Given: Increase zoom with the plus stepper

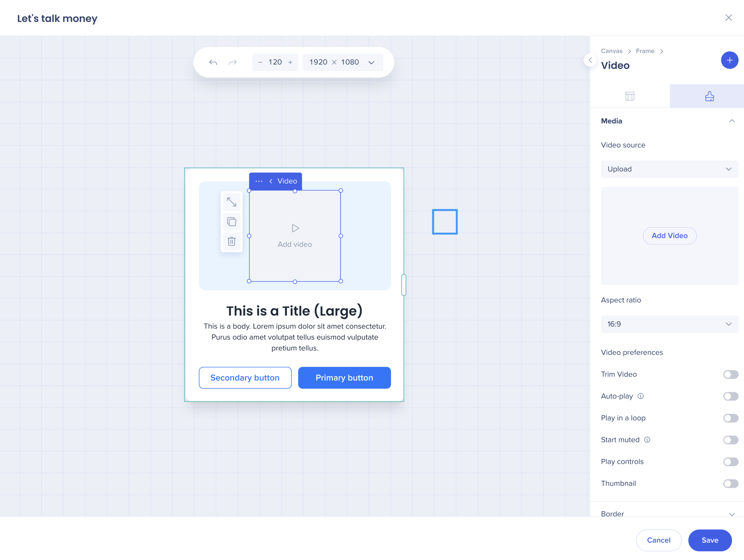Looking at the screenshot, I should (x=290, y=62).
